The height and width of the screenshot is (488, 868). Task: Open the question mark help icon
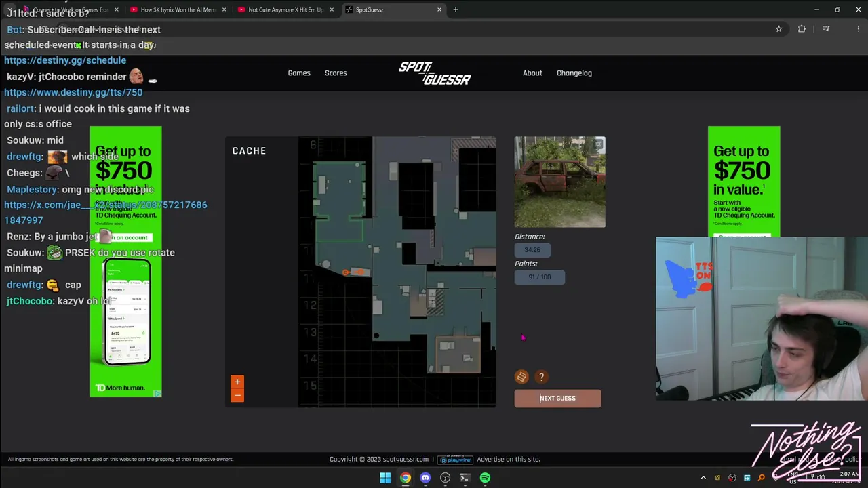click(x=541, y=377)
